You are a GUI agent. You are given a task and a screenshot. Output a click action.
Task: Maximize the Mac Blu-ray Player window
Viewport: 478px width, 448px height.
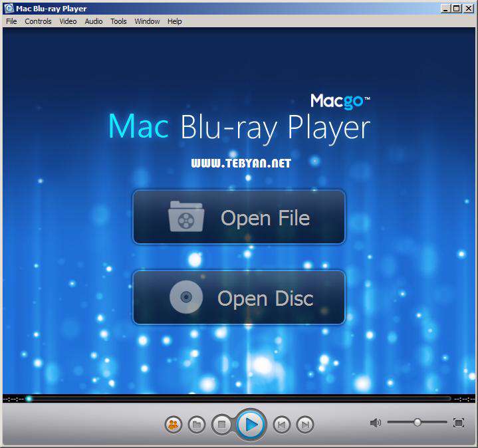coord(456,9)
